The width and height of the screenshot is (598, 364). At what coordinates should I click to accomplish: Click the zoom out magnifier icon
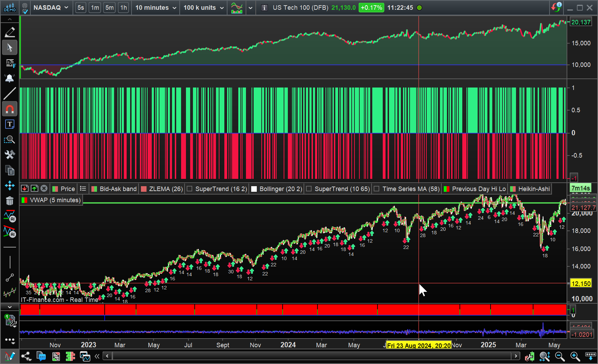click(560, 356)
